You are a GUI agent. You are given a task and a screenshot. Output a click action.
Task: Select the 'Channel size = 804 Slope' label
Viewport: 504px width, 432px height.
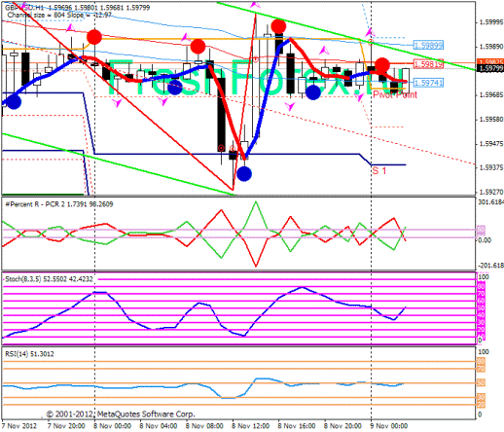tap(46, 16)
